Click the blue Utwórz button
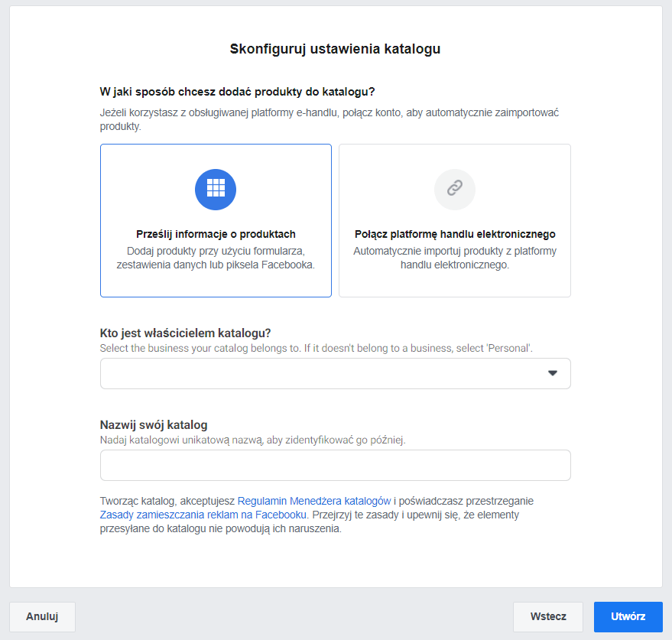672x640 pixels. click(x=628, y=617)
